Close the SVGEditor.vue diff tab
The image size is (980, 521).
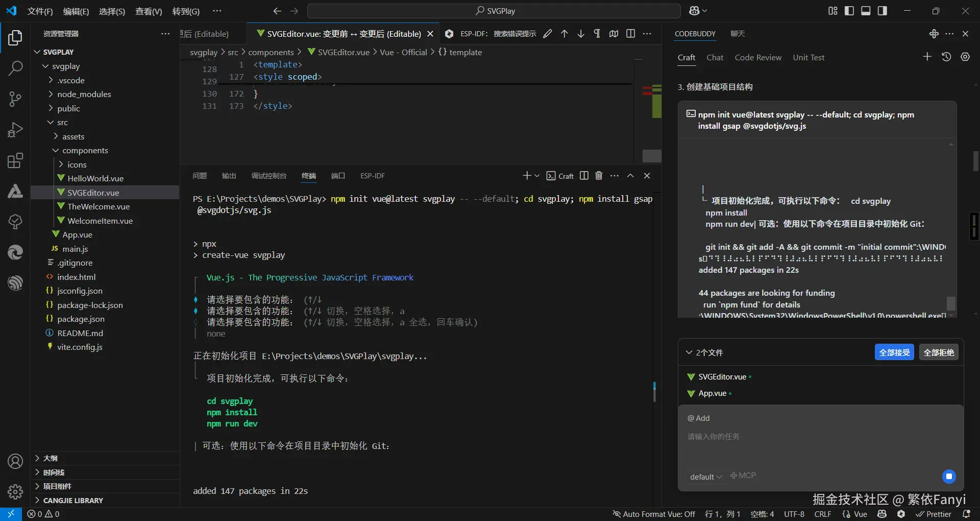click(x=430, y=34)
